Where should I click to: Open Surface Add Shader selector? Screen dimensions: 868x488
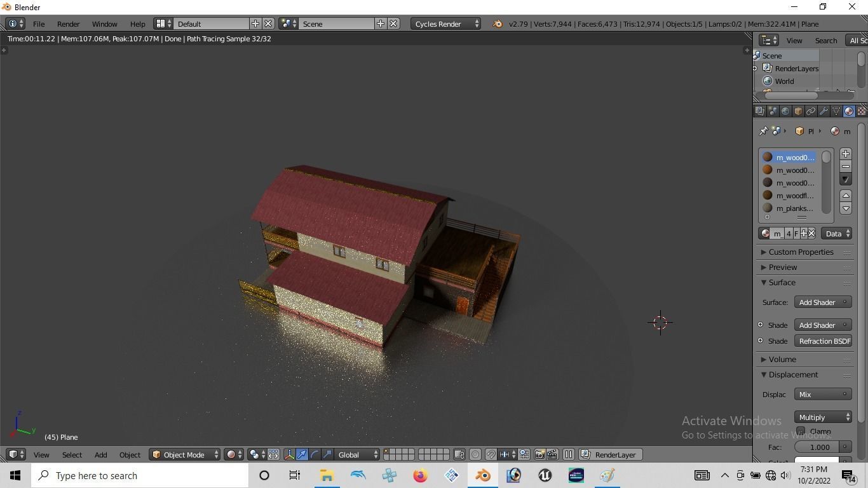coord(823,302)
